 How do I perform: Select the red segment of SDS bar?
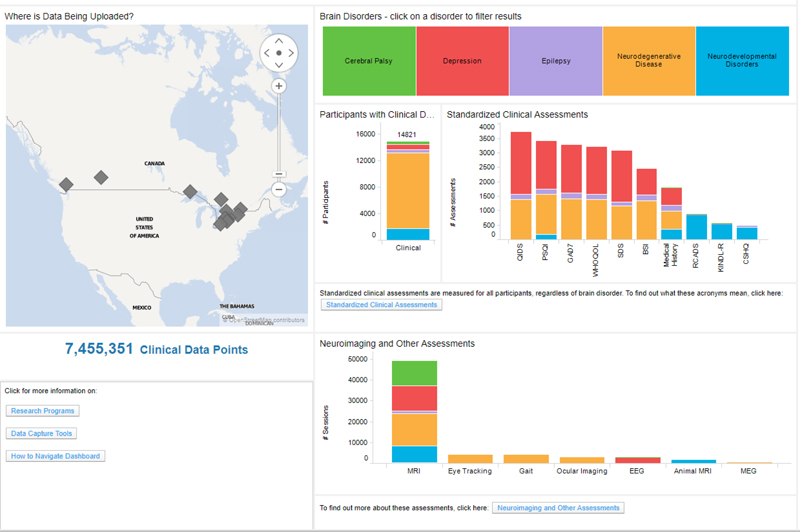pyautogui.click(x=621, y=176)
